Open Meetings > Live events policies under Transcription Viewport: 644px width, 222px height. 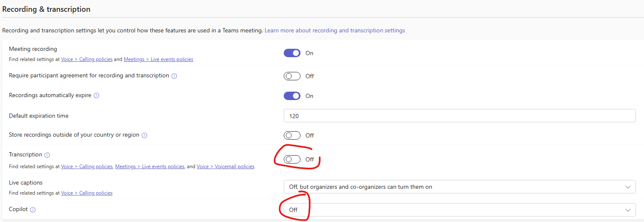[x=150, y=166]
